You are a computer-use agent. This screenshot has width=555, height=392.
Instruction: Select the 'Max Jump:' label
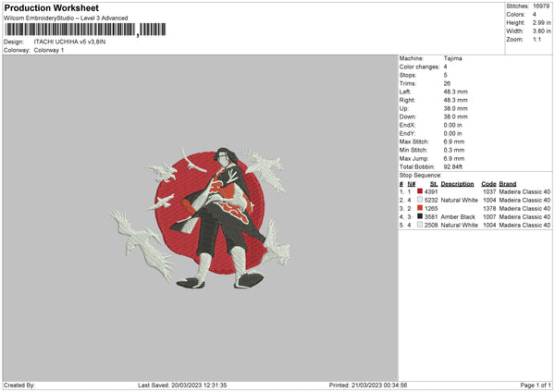[x=414, y=158]
